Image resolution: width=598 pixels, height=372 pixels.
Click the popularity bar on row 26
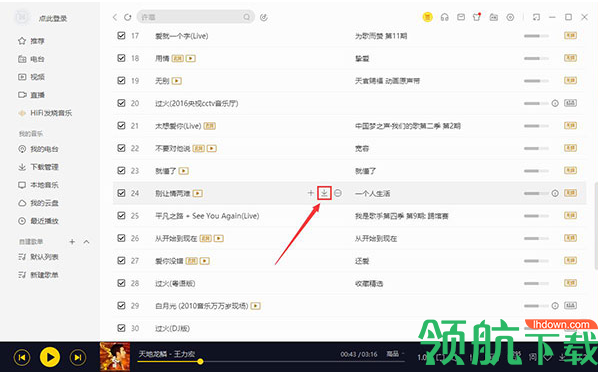(536, 238)
